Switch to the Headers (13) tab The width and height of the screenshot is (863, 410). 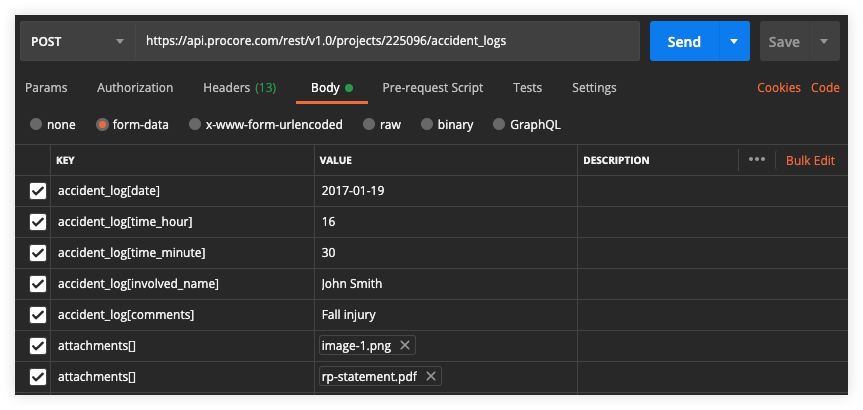point(239,88)
